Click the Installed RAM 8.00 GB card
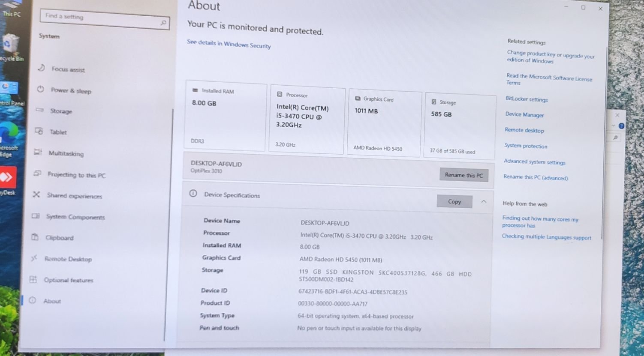Image resolution: width=644 pixels, height=356 pixels. click(226, 116)
